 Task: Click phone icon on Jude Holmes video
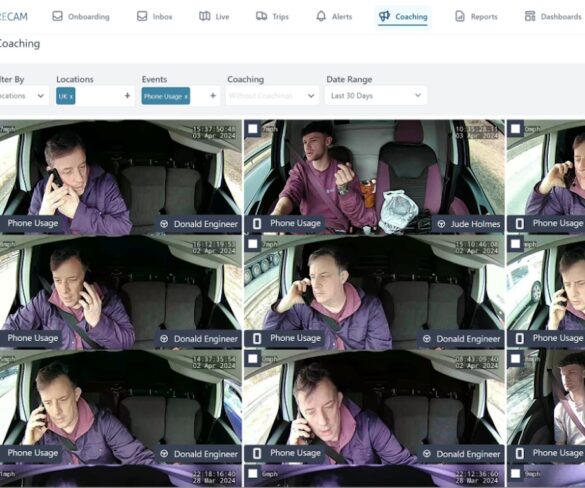(257, 223)
